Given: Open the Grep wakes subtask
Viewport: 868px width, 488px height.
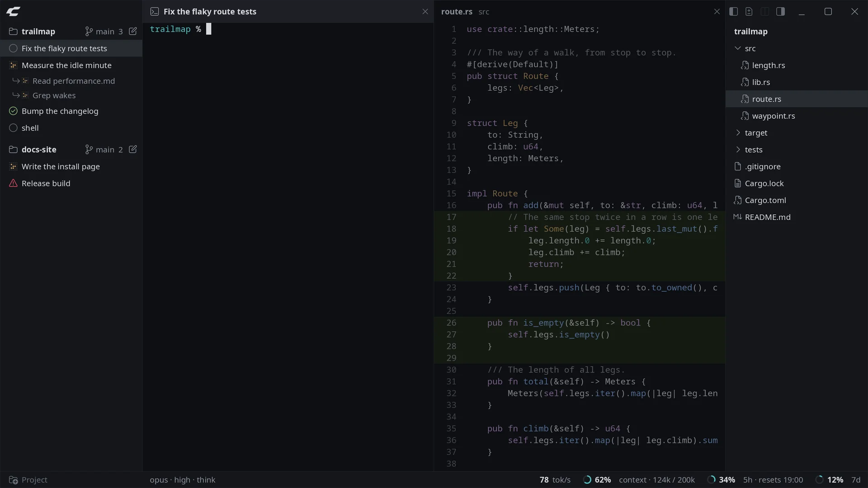Looking at the screenshot, I should click(x=71, y=95).
